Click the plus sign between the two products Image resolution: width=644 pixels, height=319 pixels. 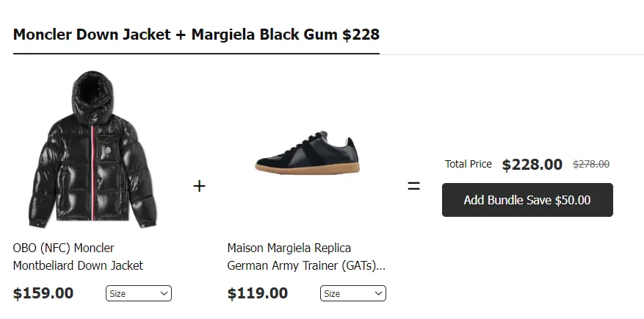tap(199, 186)
